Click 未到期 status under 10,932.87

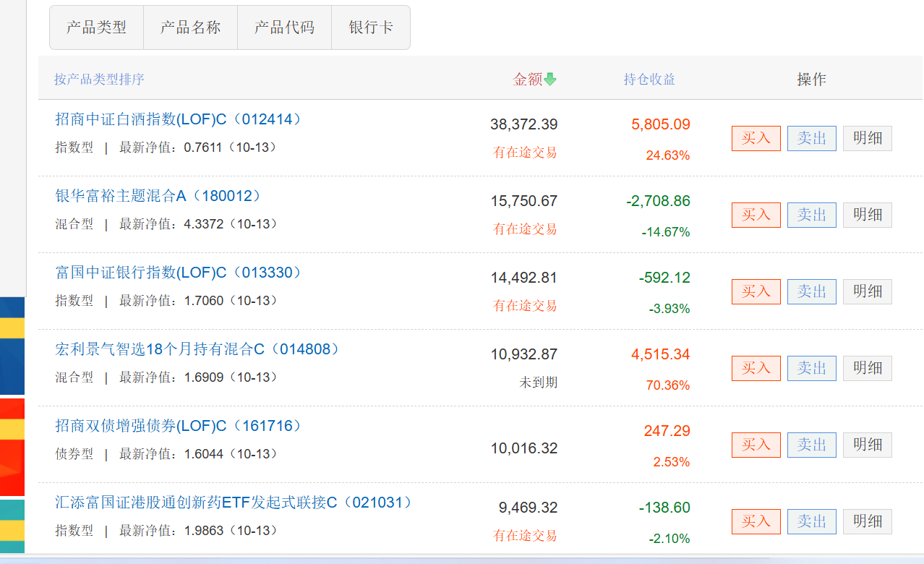click(x=539, y=383)
